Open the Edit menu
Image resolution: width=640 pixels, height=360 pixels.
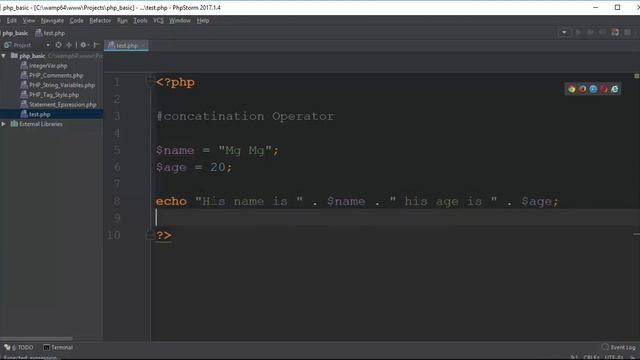click(x=11, y=20)
